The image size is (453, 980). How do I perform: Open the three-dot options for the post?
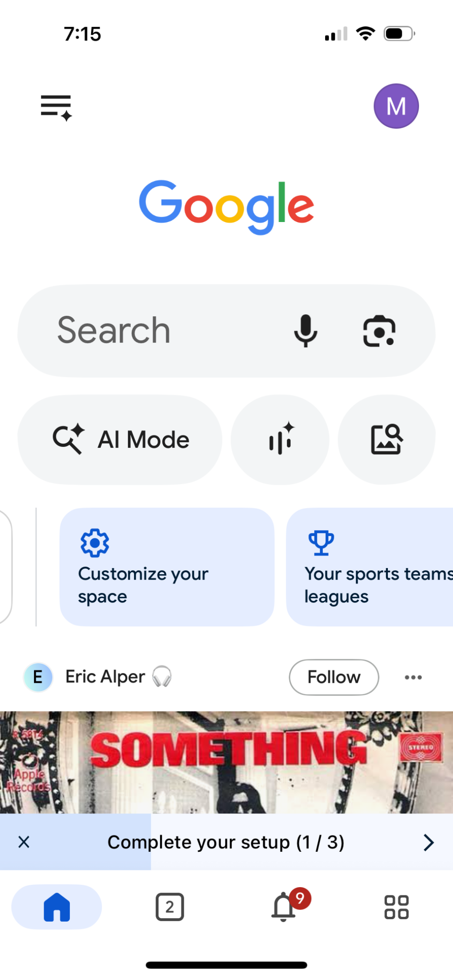pyautogui.click(x=413, y=677)
